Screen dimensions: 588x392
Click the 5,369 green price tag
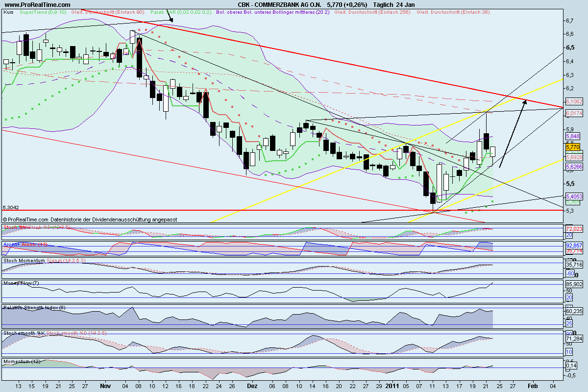click(x=573, y=202)
